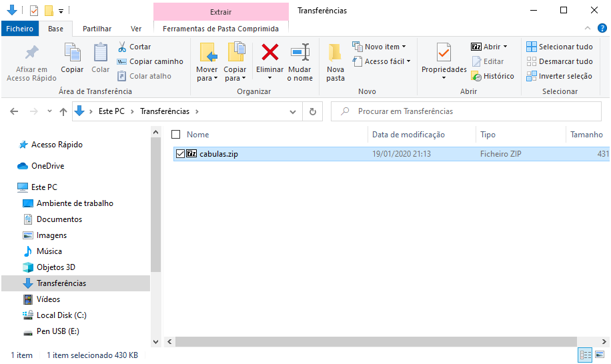Pin with Afixar em Acesso Rápido
The image size is (611, 364).
31,63
